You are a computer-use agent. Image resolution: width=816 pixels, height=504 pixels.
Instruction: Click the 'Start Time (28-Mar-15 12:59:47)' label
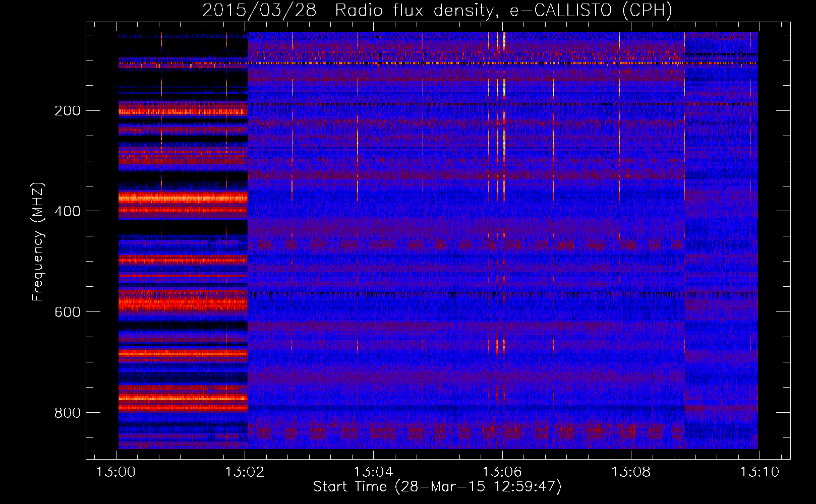(437, 487)
